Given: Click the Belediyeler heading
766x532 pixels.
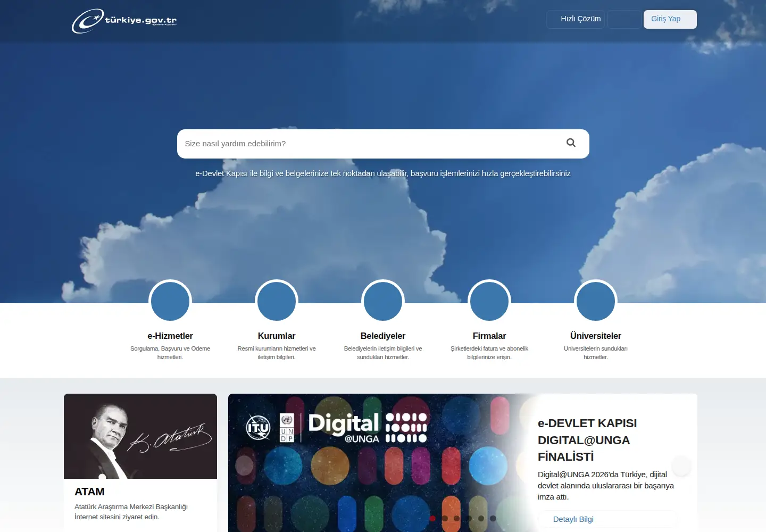Looking at the screenshot, I should [383, 336].
